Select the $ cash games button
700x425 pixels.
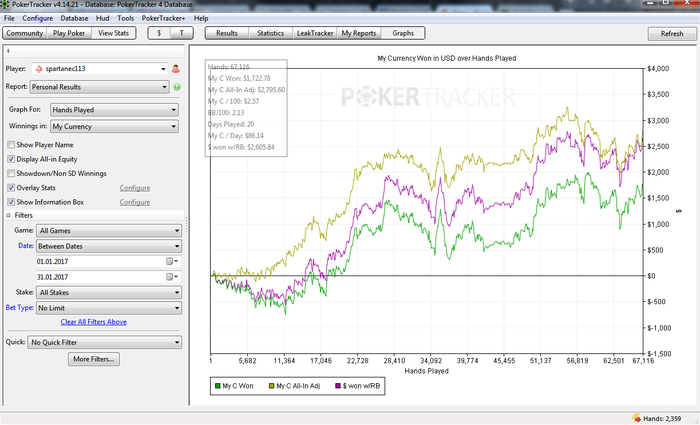159,33
